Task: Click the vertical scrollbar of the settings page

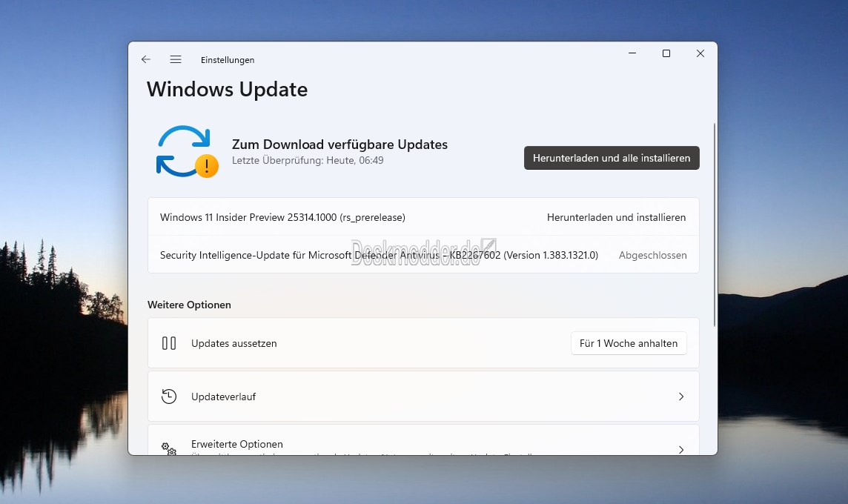Action: [x=715, y=224]
